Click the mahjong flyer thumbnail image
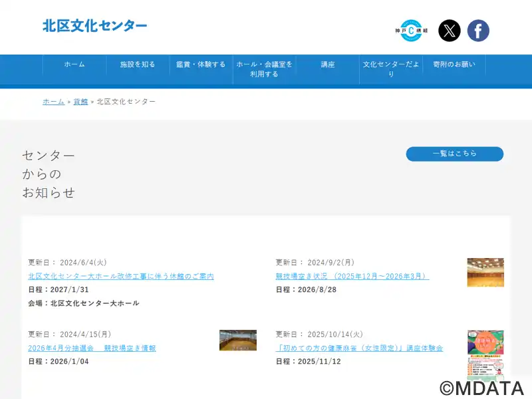532x399 pixels. click(x=485, y=356)
